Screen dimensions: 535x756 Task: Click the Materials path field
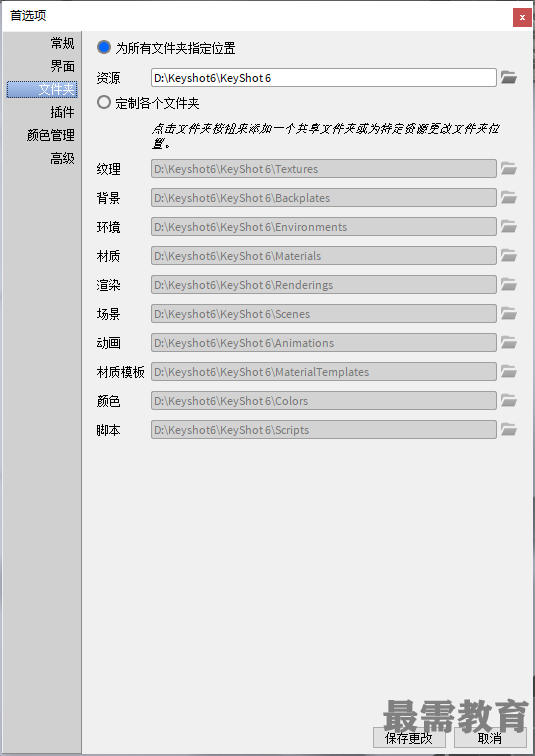[323, 256]
